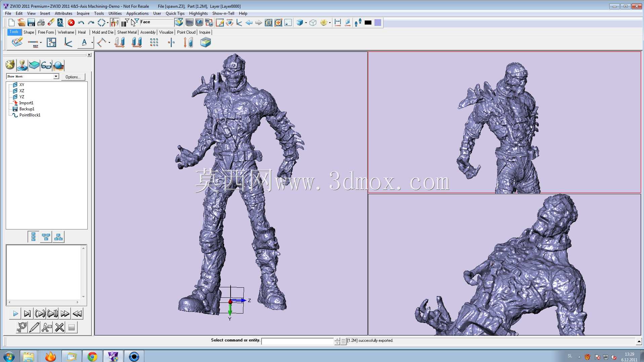Open the view manager glasses icon
The image size is (644, 362).
click(46, 65)
